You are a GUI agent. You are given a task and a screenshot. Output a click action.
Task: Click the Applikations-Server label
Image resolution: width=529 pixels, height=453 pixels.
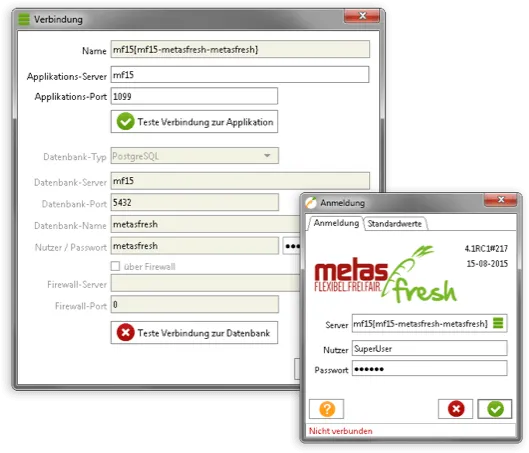67,76
